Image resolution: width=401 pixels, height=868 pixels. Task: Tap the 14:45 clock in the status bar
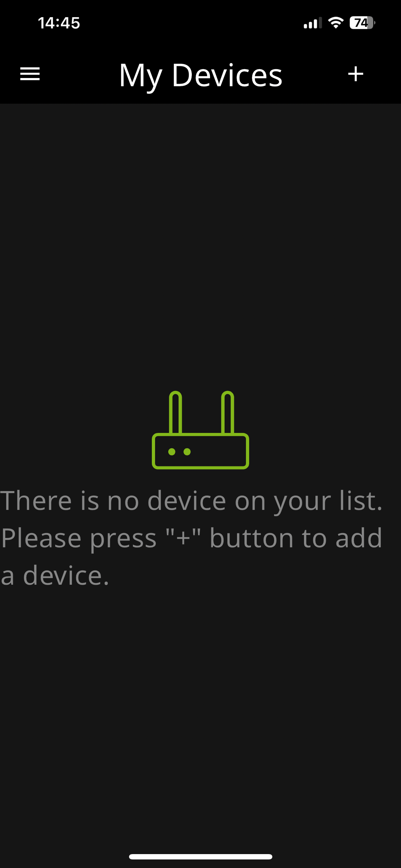59,23
